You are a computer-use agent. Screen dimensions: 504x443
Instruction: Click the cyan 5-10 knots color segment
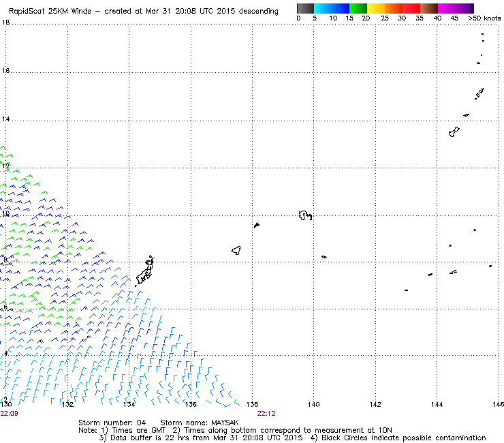322,8
